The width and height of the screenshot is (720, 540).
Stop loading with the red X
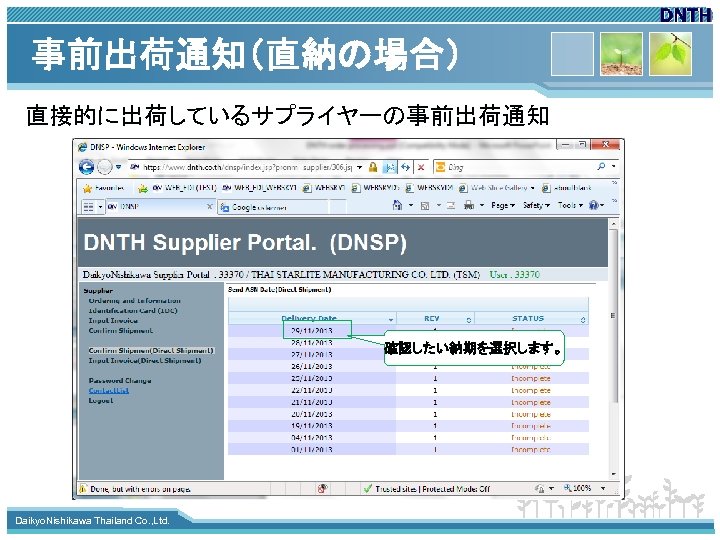coord(421,167)
